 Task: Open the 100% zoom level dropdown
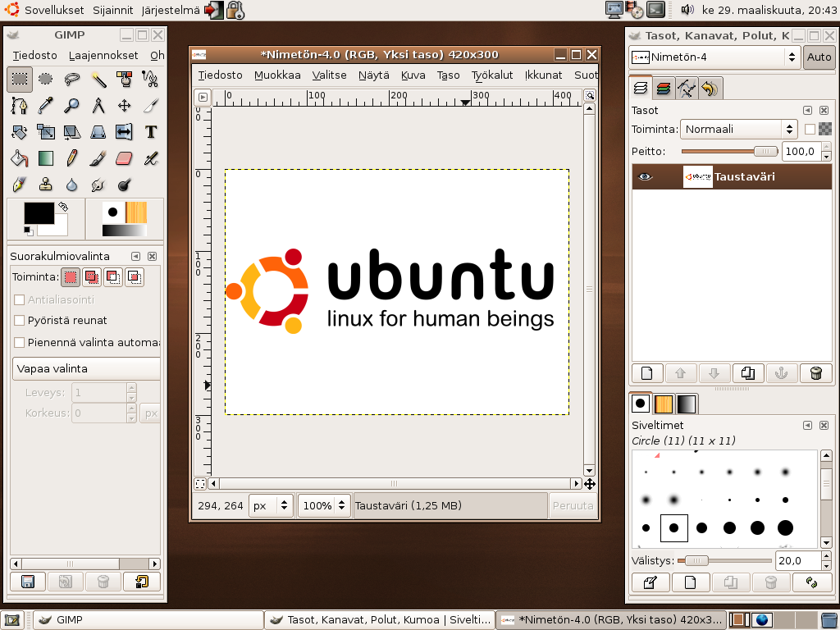point(324,505)
